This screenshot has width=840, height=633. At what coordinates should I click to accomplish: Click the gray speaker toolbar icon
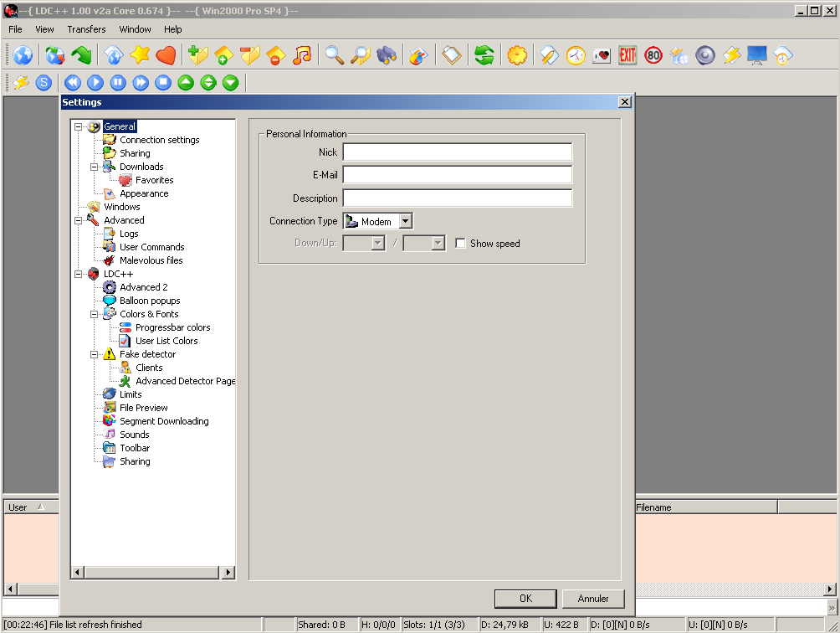click(705, 55)
